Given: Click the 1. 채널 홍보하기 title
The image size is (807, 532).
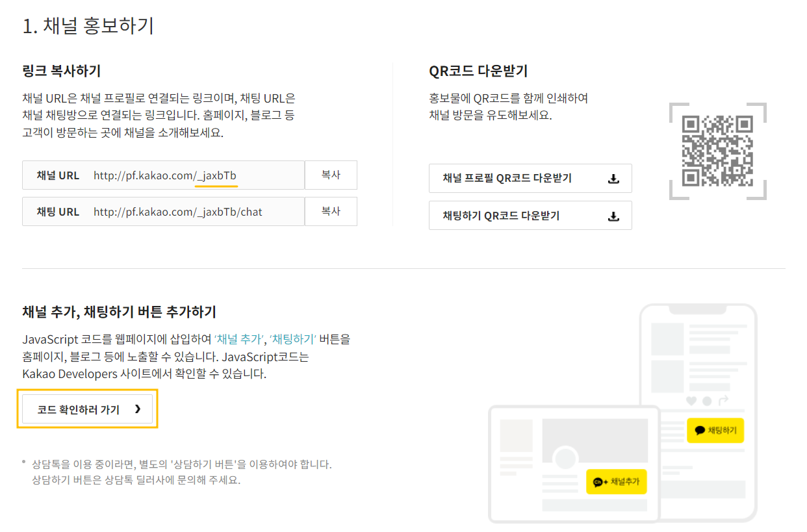Looking at the screenshot, I should click(88, 26).
